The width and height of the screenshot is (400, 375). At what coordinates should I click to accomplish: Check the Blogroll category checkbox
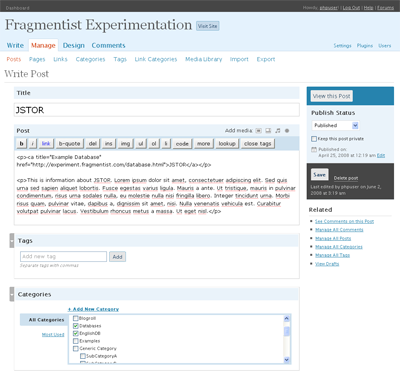tap(76, 318)
